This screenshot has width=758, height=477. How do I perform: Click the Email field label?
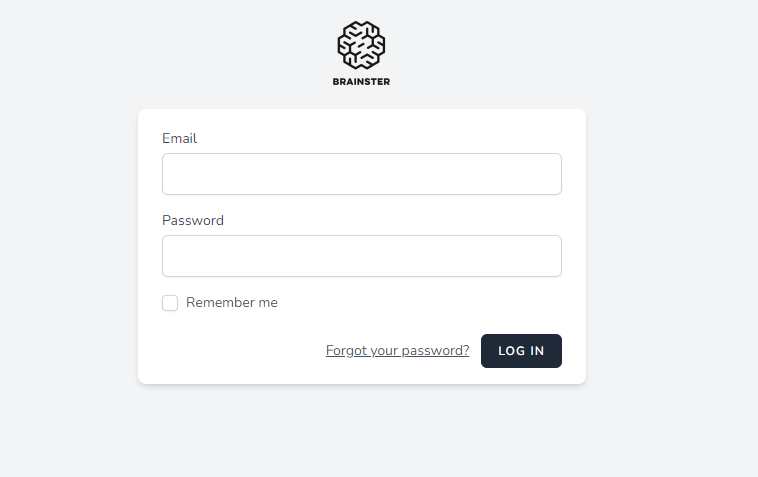[x=179, y=138]
